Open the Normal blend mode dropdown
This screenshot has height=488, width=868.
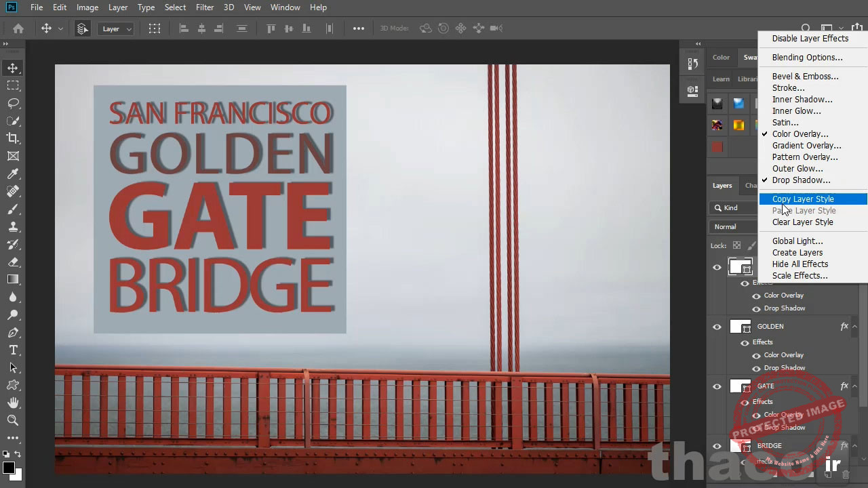(x=733, y=226)
